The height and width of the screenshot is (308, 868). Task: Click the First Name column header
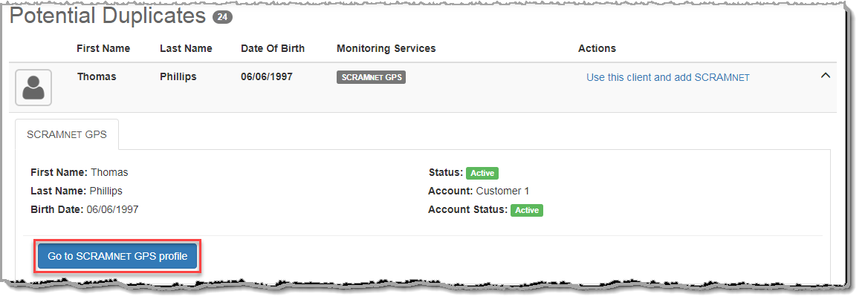point(103,48)
